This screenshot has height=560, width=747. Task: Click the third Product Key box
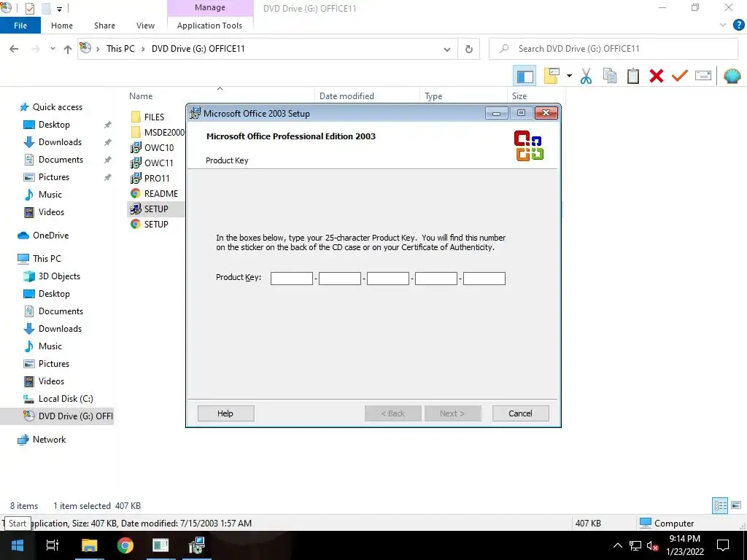point(388,278)
